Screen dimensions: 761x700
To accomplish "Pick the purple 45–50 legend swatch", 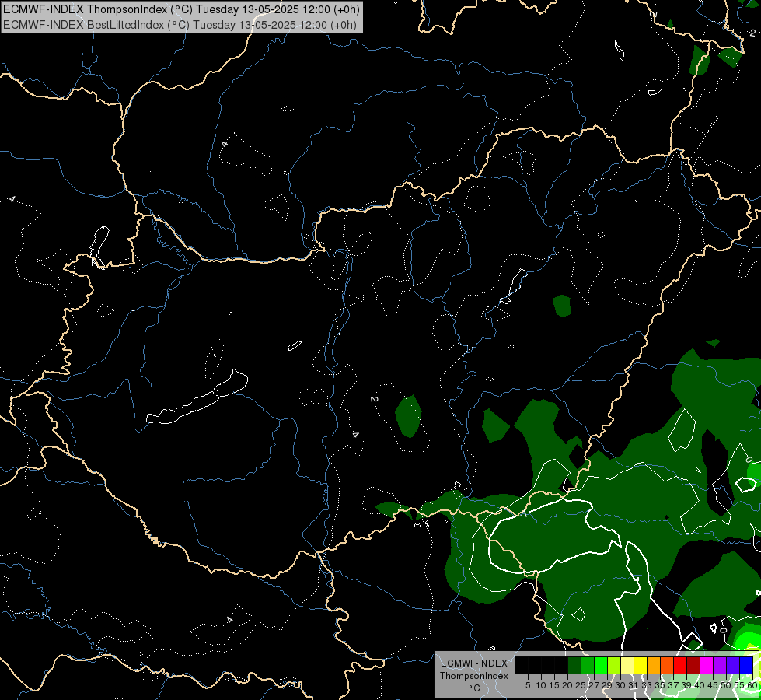I will tap(721, 665).
